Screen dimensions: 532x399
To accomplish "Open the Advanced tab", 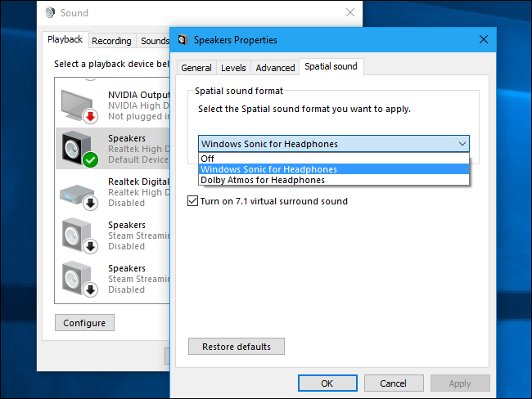I will tap(275, 68).
